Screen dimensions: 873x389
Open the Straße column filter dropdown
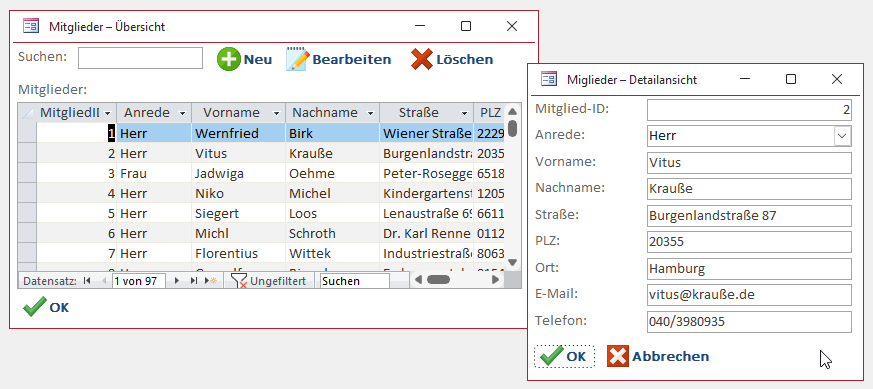click(x=464, y=113)
